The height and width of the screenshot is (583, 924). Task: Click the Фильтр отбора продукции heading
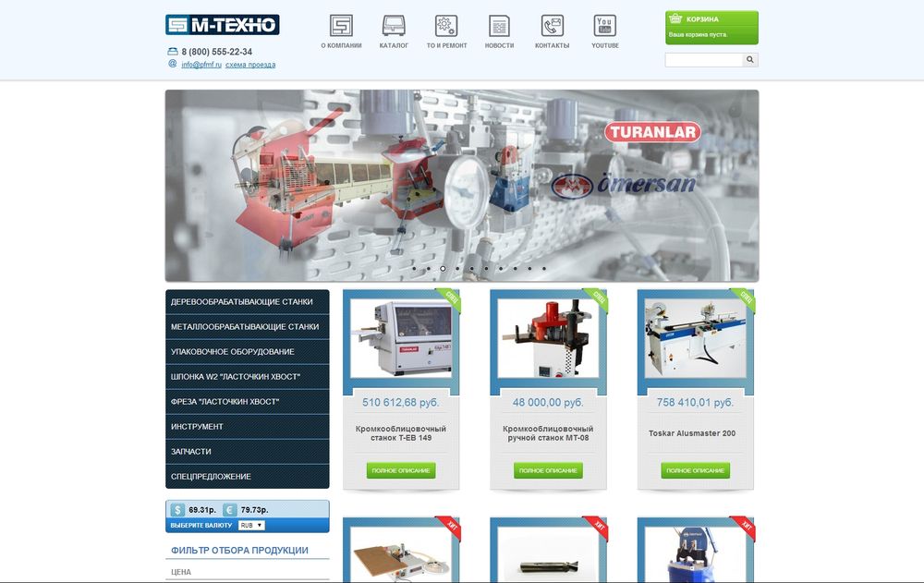[x=240, y=551]
